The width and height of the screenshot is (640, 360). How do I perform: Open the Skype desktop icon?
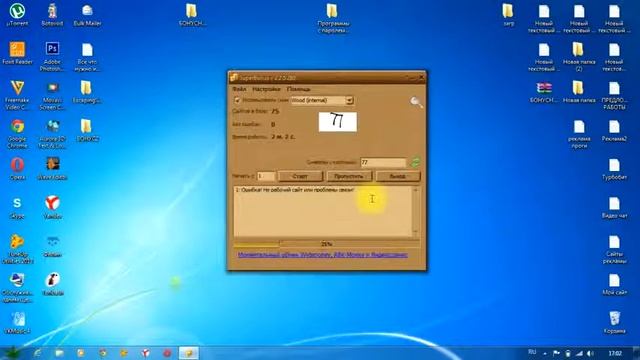[17, 207]
